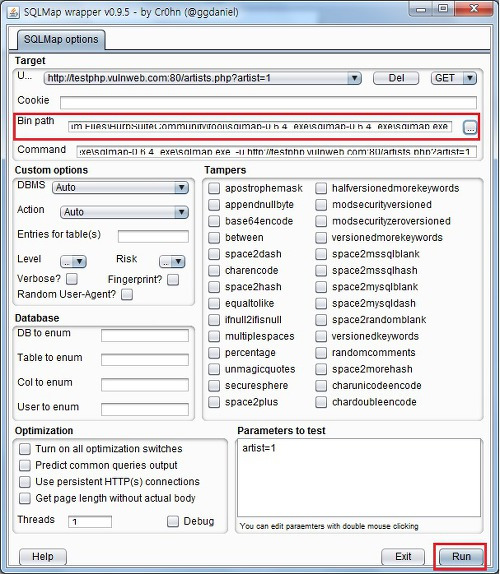Viewport: 500px width, 574px height.
Task: Enable the Fingerprint checkbox
Action: coord(173,280)
